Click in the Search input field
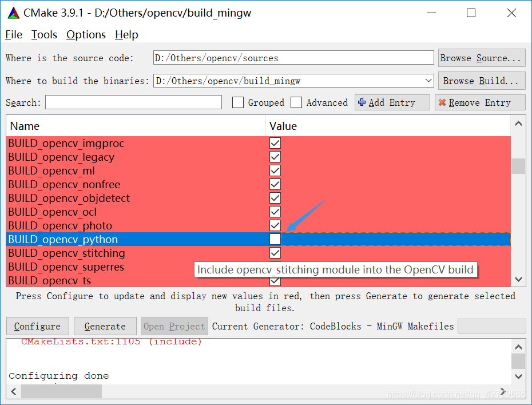 (x=133, y=102)
